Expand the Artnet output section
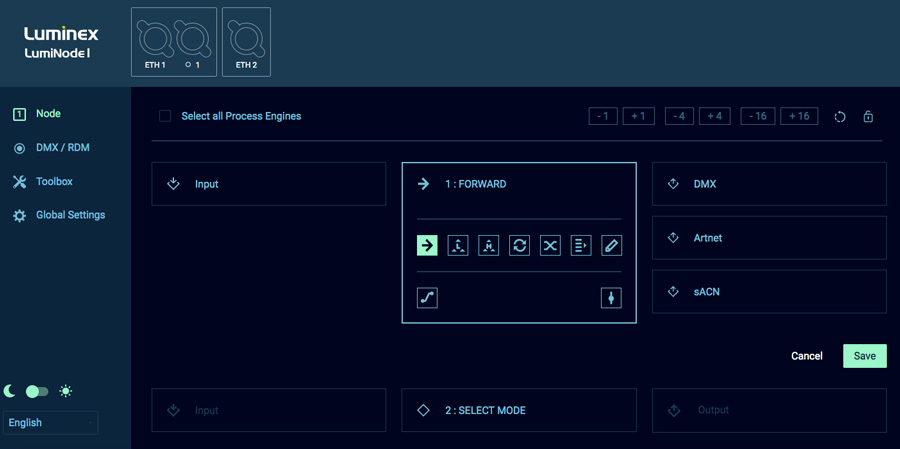 point(768,238)
